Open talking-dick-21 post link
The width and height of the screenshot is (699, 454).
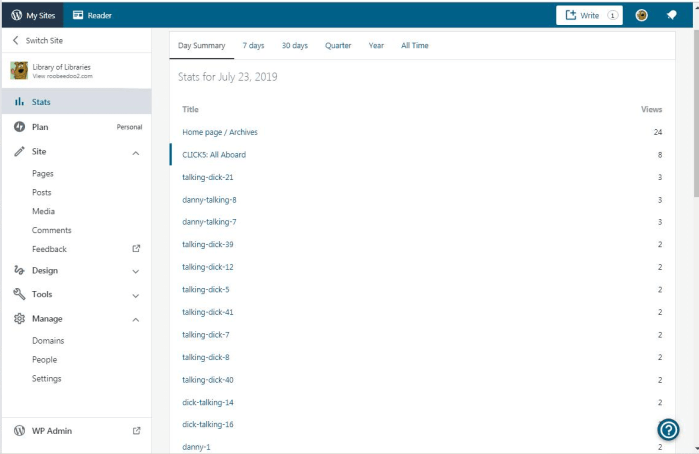pyautogui.click(x=208, y=177)
